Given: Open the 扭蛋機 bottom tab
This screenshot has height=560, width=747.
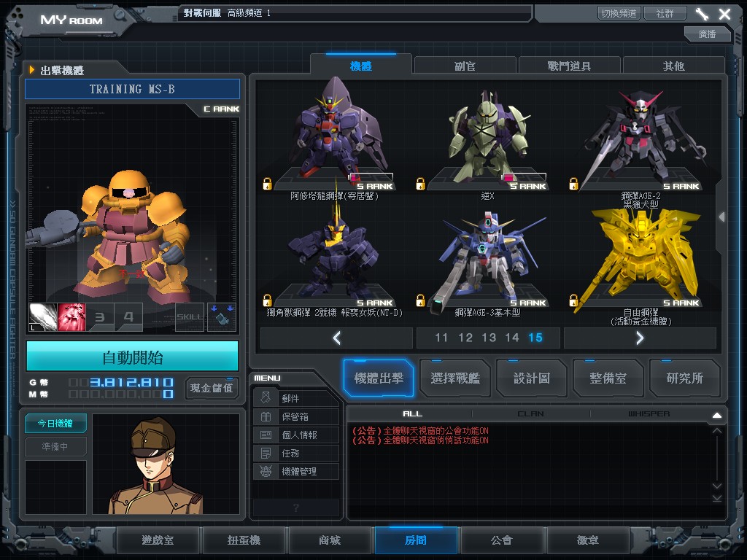Looking at the screenshot, I should point(244,540).
